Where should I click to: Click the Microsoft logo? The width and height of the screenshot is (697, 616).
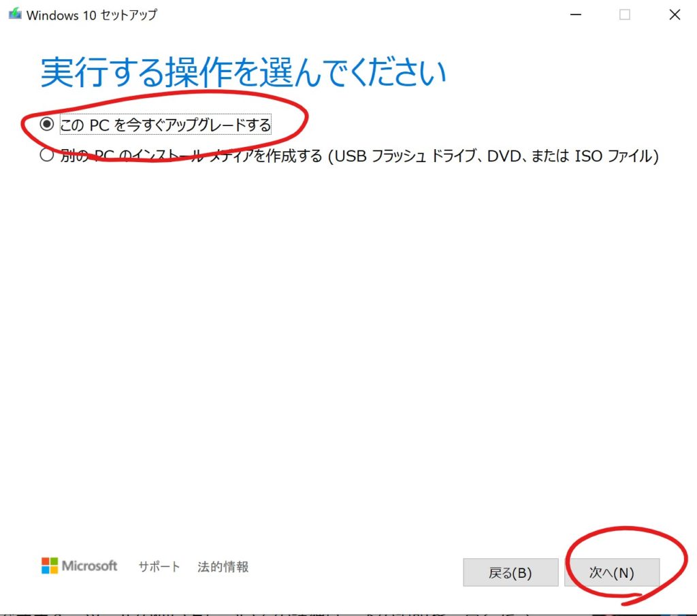click(x=79, y=566)
